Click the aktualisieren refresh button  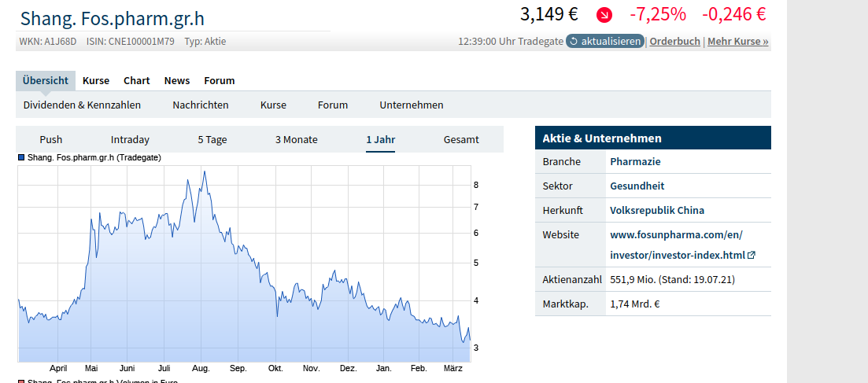604,41
